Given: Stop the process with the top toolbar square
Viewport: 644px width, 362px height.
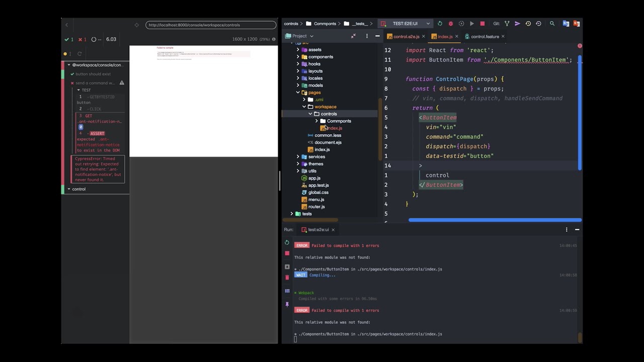Looking at the screenshot, I should tap(482, 24).
